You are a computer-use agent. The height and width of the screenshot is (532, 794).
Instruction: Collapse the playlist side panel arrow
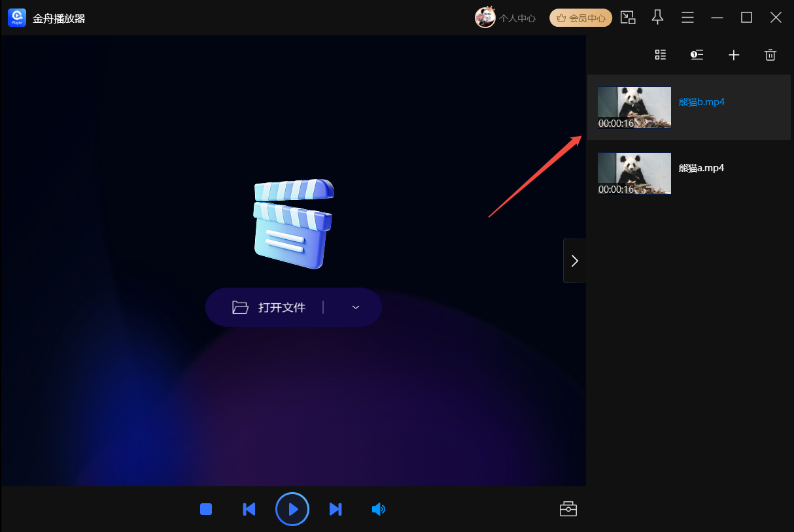[x=574, y=261]
